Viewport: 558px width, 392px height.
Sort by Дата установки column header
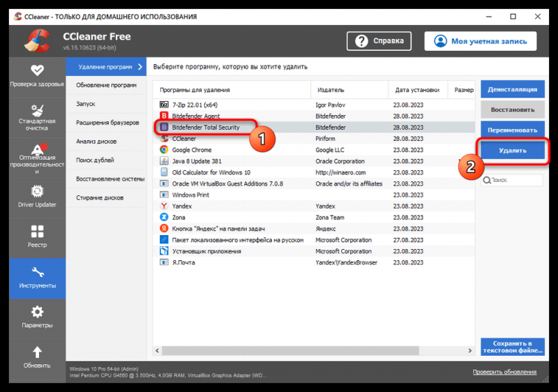[418, 90]
